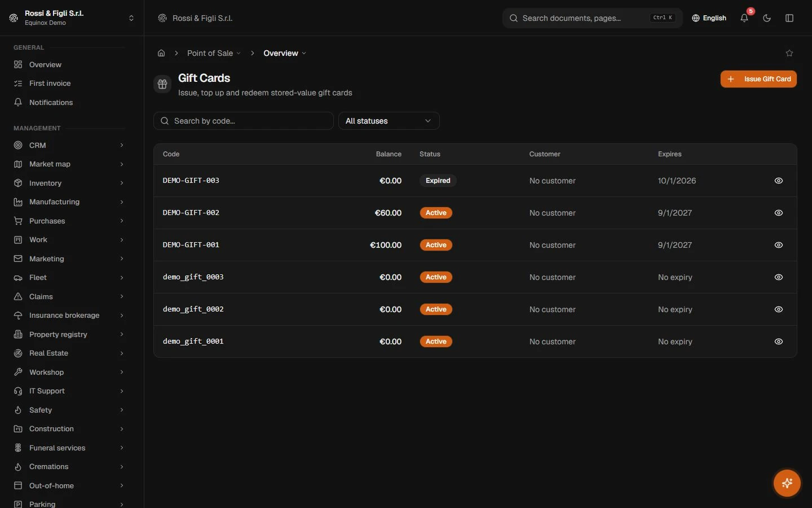Screen dimensions: 812x508
Task: Open Insurance brokerage in the sidebar
Action: (x=69, y=316)
